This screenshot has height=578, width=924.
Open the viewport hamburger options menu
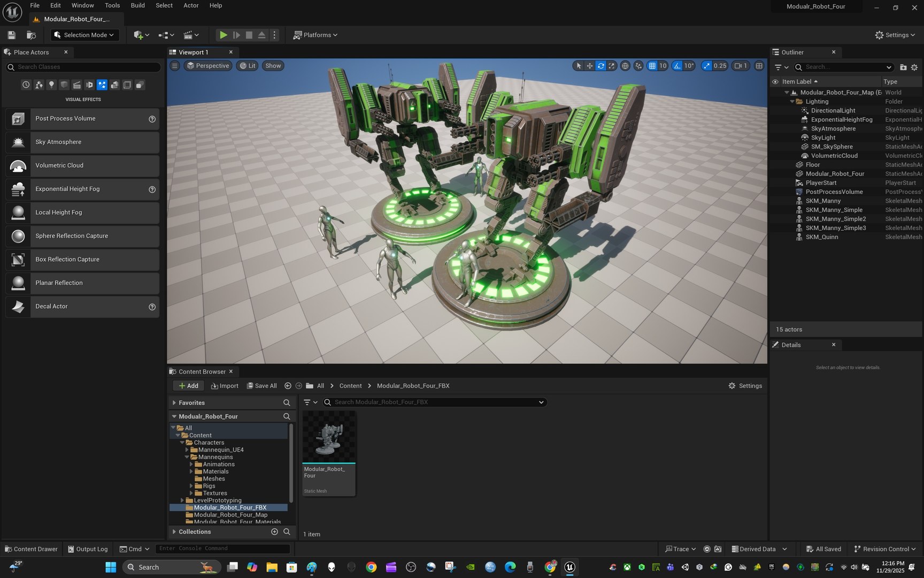point(174,66)
